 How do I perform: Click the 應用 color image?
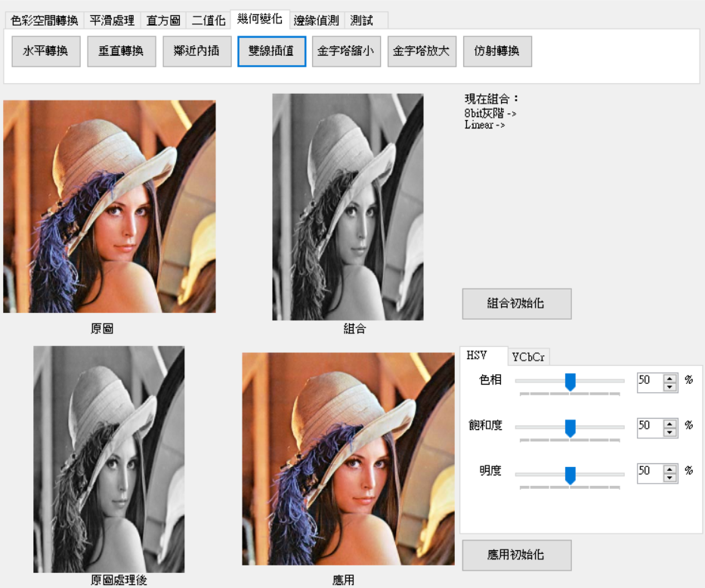pos(348,459)
